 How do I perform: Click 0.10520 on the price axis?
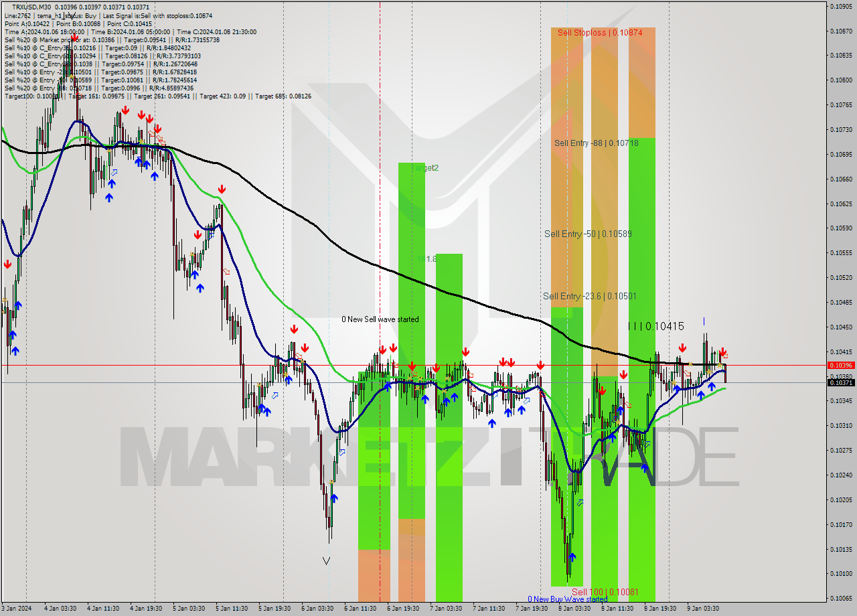click(x=841, y=277)
